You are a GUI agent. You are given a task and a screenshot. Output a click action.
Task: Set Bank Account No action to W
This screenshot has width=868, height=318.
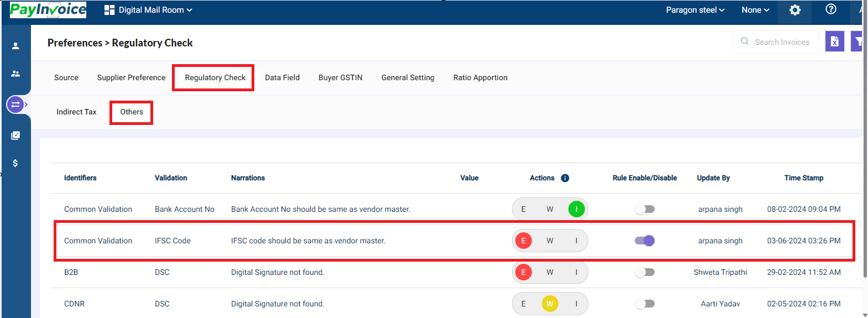click(550, 209)
